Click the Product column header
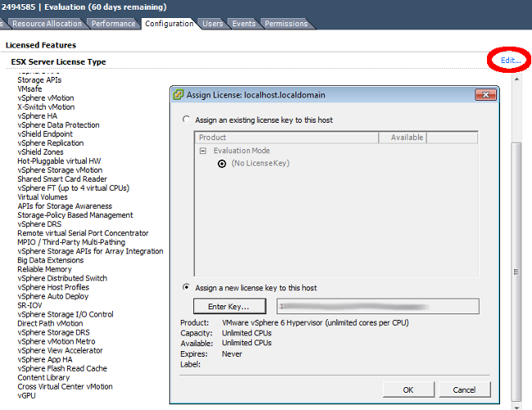 tap(213, 137)
